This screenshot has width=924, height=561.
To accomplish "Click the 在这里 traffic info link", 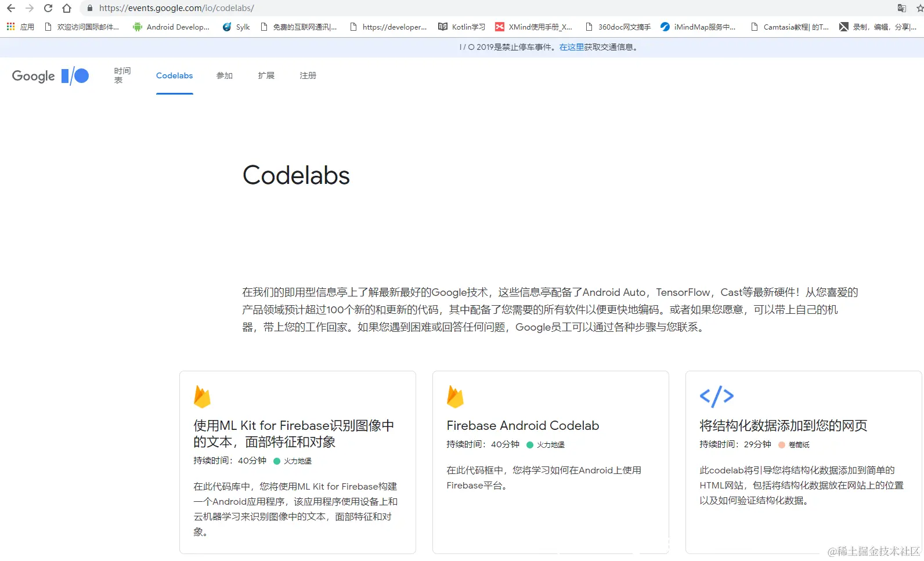I will (x=571, y=47).
